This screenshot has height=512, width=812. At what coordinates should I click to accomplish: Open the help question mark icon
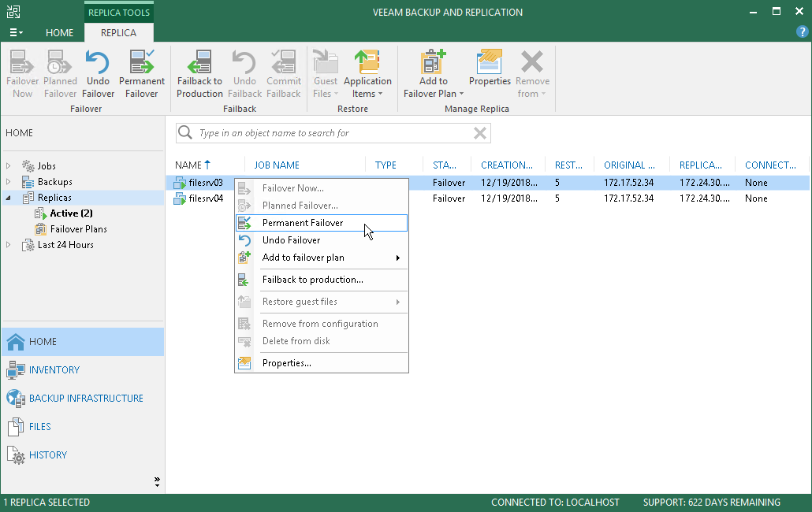pos(802,32)
